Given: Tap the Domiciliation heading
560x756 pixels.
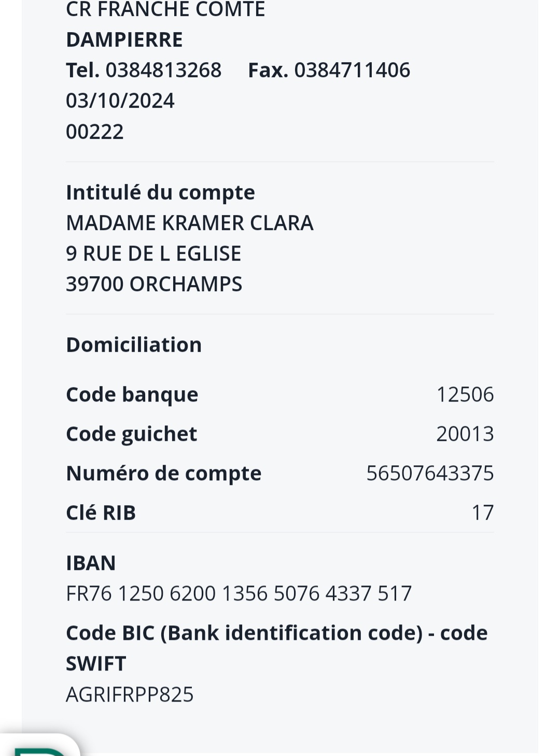Looking at the screenshot, I should tap(134, 345).
